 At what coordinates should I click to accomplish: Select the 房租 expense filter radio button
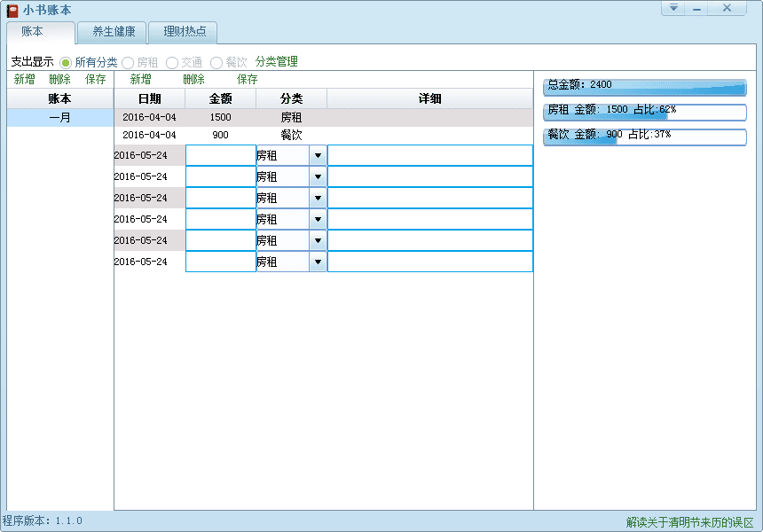tap(129, 62)
